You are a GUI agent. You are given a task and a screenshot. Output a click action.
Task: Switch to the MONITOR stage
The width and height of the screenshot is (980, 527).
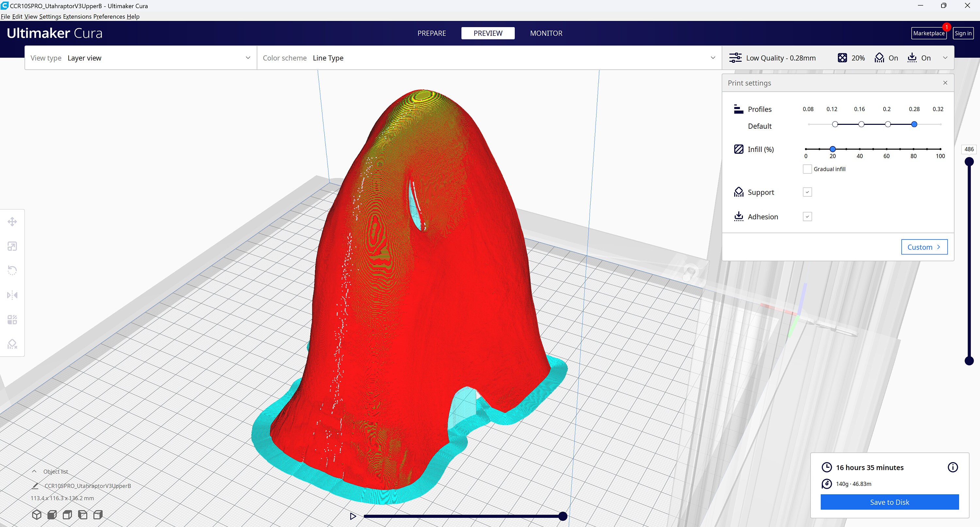[546, 33]
